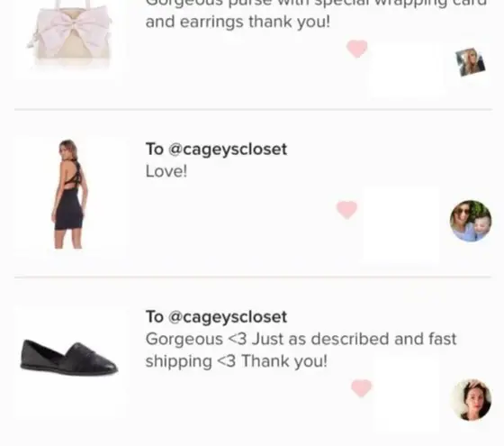Open @cageyscloset from the "Love!" review
504x446 pixels.
click(228, 150)
